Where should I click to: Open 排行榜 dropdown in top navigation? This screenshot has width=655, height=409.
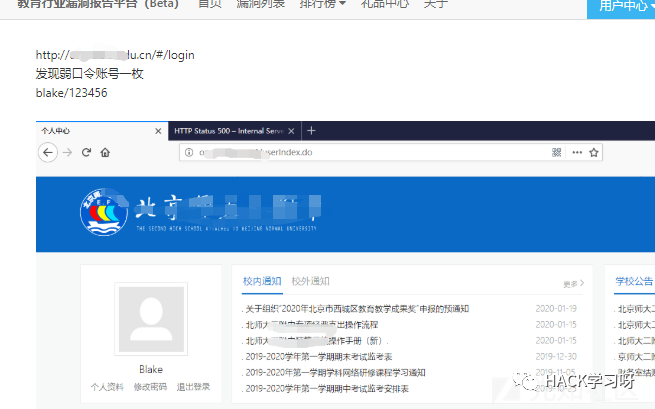coord(322,4)
